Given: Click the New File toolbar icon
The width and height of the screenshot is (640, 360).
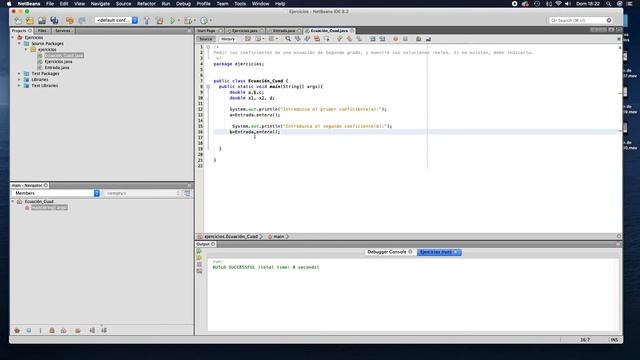Looking at the screenshot, I should coord(18,20).
